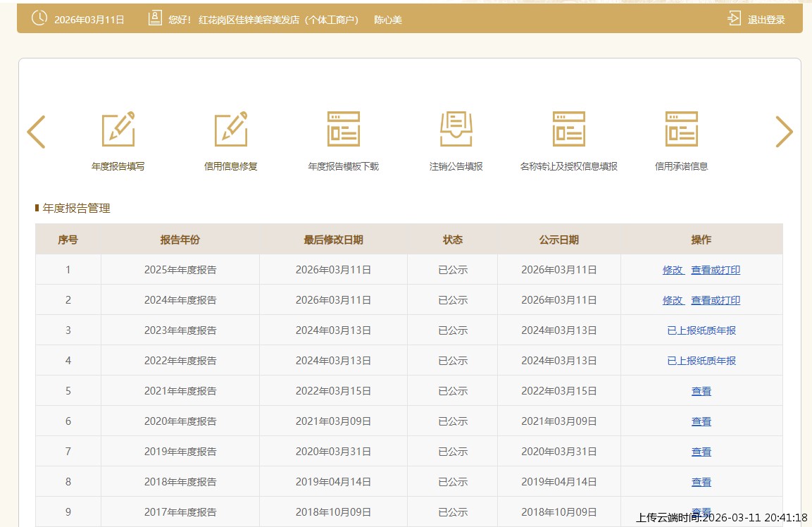
Task: Click 已上报纸质年报 for 2023年度报告
Action: coord(701,330)
